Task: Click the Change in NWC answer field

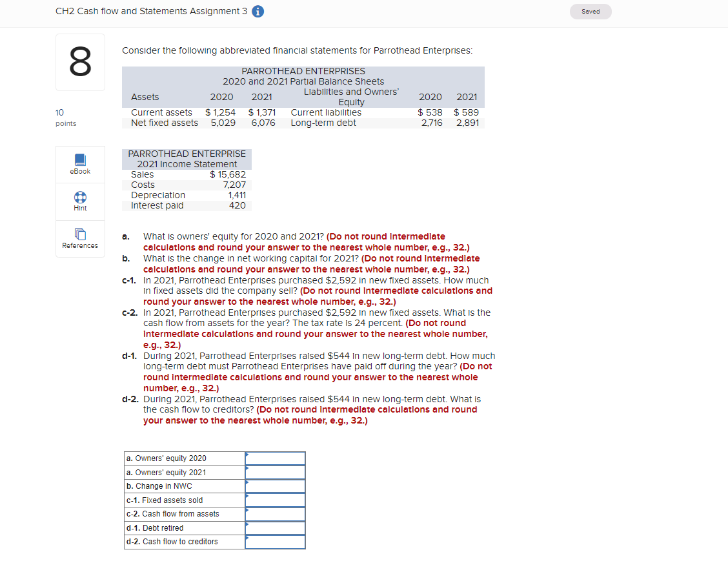Action: pos(276,486)
